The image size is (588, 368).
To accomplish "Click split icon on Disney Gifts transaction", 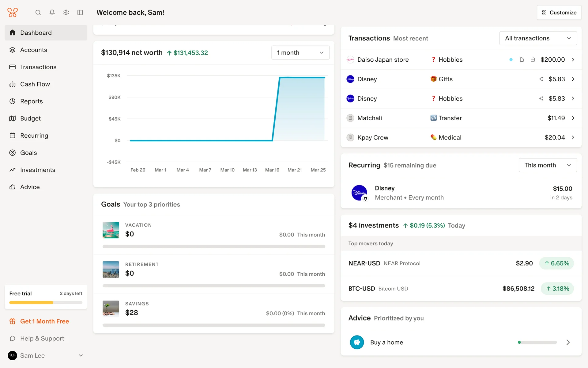I will [x=541, y=79].
